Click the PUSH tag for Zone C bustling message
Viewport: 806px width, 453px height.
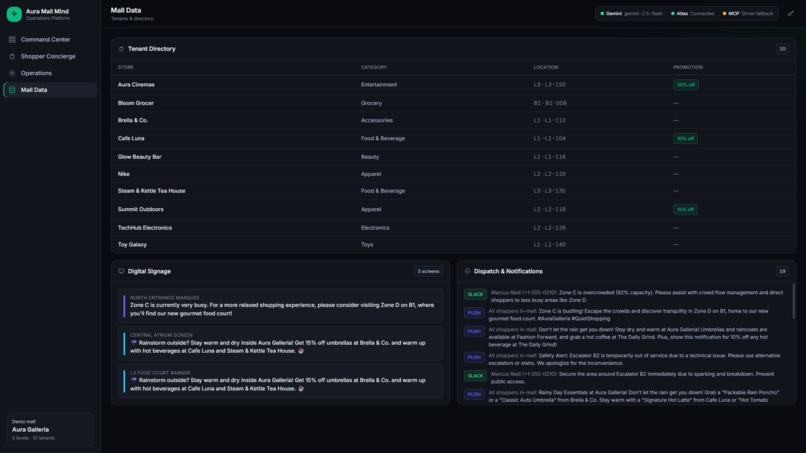tap(474, 313)
